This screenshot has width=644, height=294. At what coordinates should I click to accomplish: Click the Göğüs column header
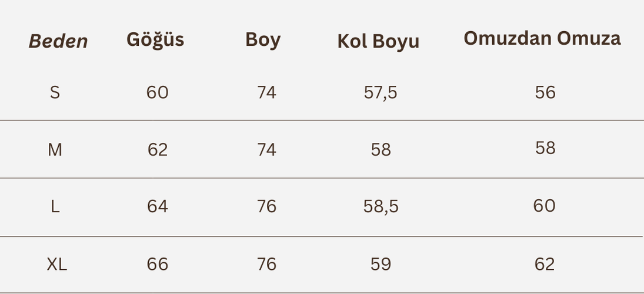pyautogui.click(x=155, y=39)
